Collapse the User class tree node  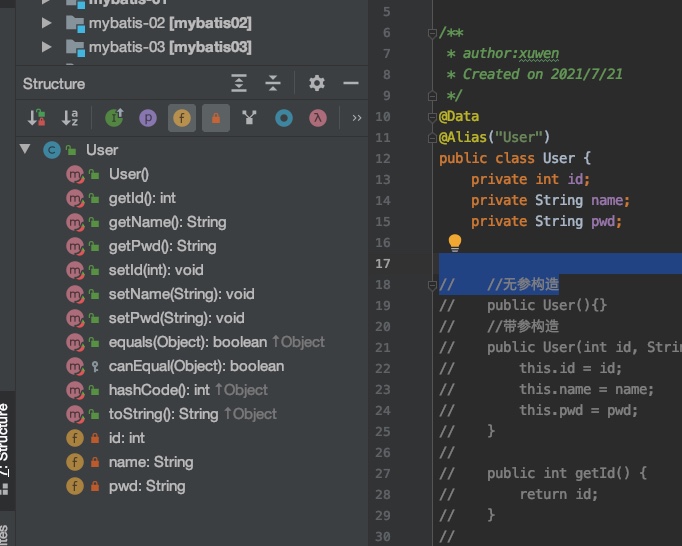(25, 150)
